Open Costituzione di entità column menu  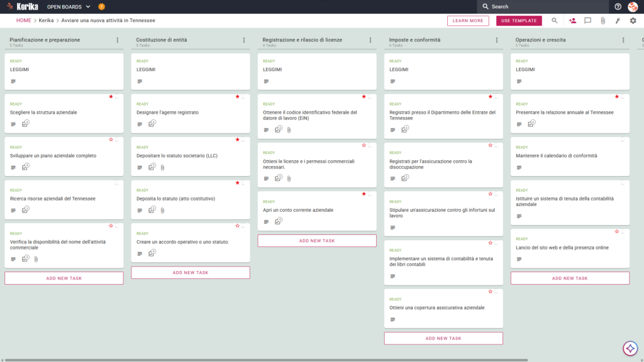pos(244,40)
